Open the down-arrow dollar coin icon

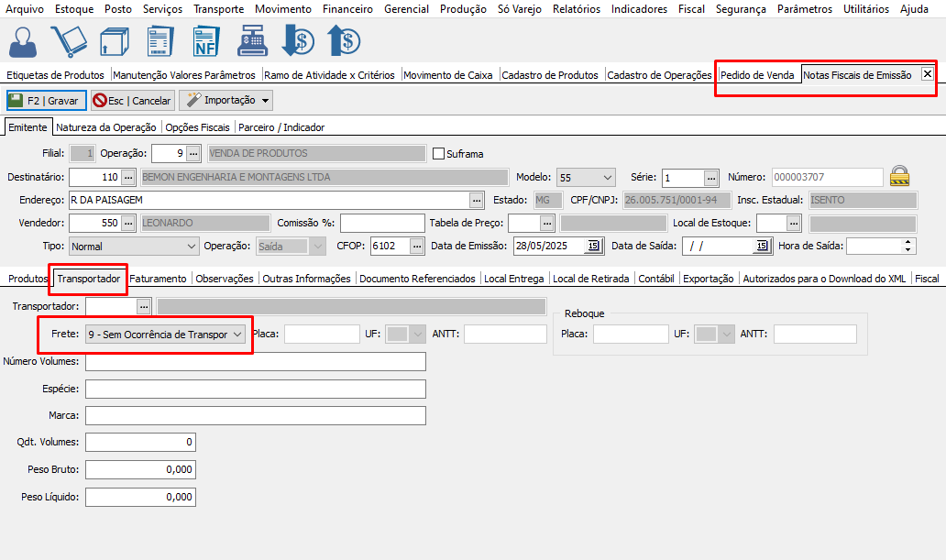pos(298,41)
